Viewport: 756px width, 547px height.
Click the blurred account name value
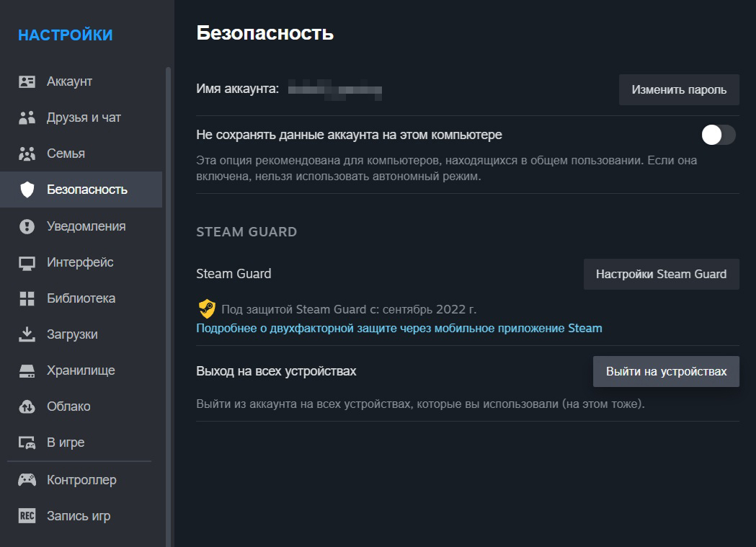pyautogui.click(x=335, y=90)
